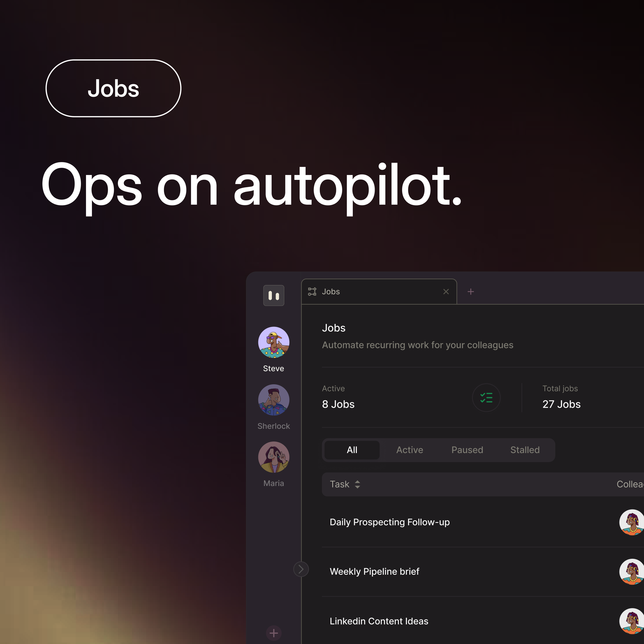The width and height of the screenshot is (644, 644).
Task: Expand the sidebar with the chevron arrow
Action: click(301, 569)
